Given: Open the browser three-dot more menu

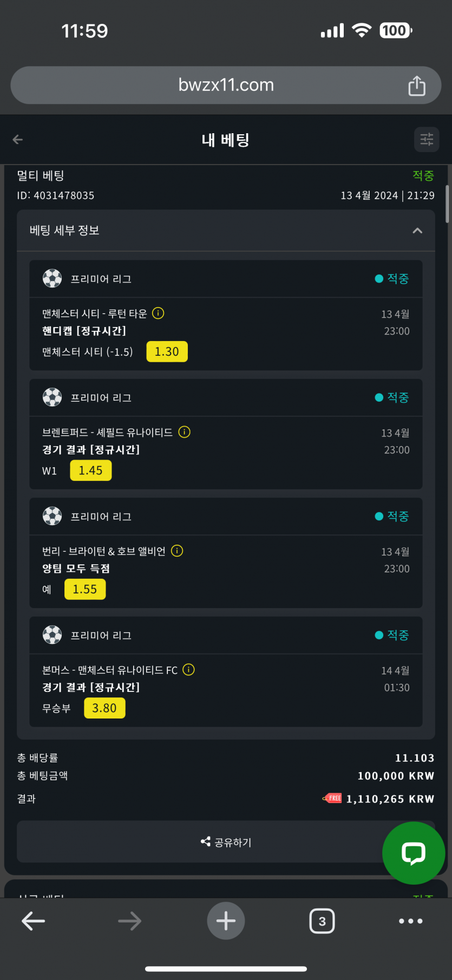Looking at the screenshot, I should coord(410,920).
